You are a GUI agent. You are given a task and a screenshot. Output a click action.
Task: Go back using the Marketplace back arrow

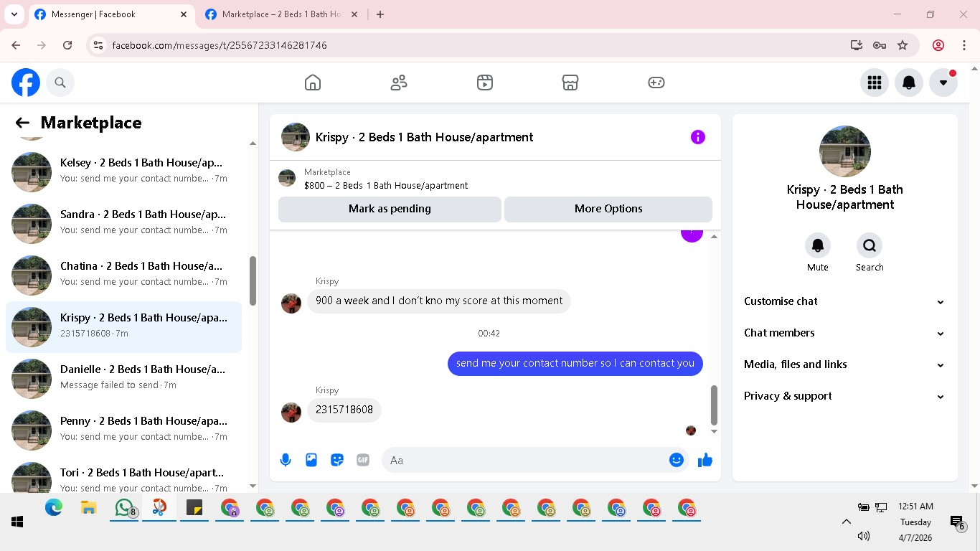(22, 123)
